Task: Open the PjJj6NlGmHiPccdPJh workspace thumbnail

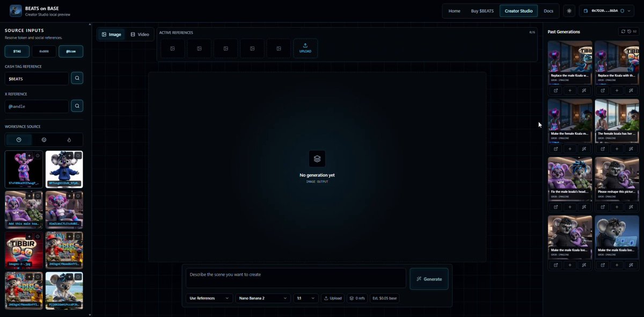Action: click(64, 290)
